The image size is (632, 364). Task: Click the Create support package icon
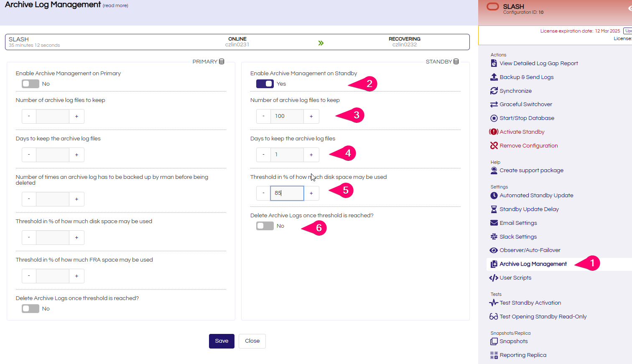pyautogui.click(x=494, y=170)
